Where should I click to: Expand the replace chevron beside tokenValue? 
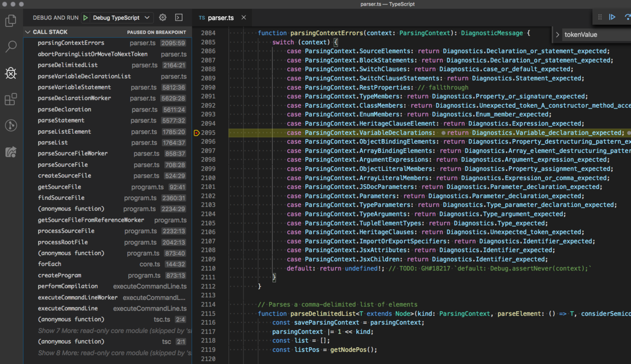point(558,35)
